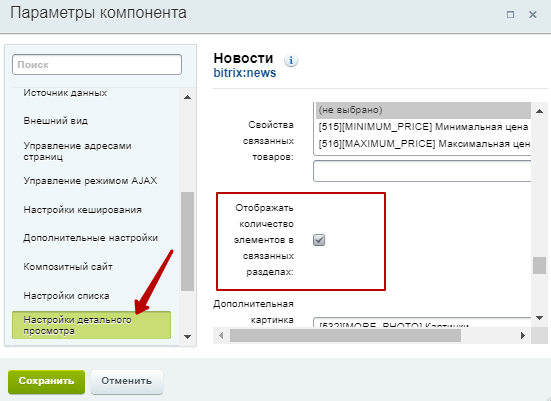Image resolution: width=551 pixels, height=401 pixels.
Task: Select the (не выбрано) list option
Action: point(424,110)
